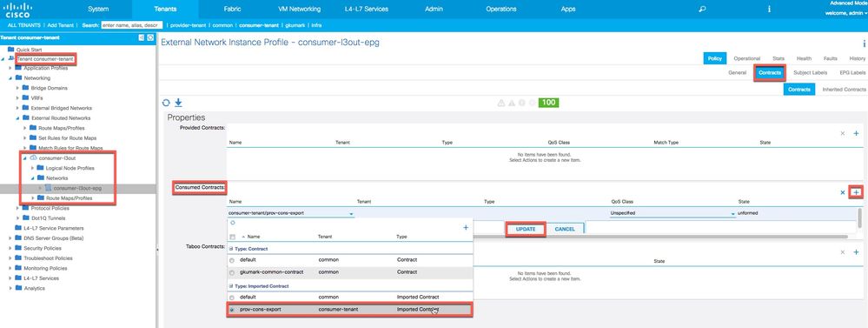Screen dimensions: 868x328
Task: Collapse the External Routed Networks node
Action: click(x=17, y=118)
